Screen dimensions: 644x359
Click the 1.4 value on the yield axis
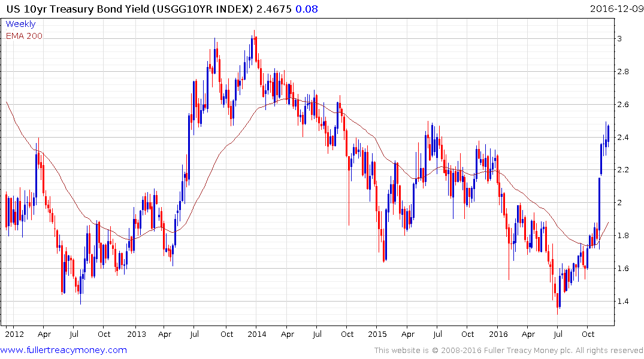coord(623,302)
